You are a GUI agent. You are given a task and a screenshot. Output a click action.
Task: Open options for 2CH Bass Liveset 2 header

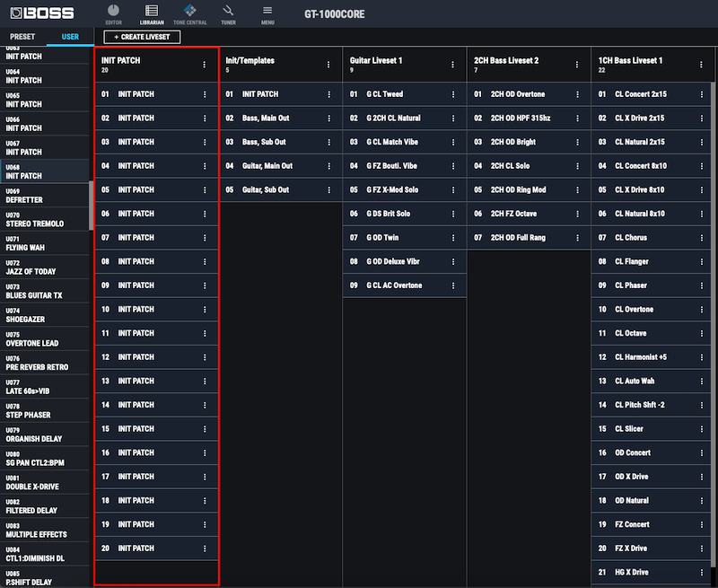(x=577, y=65)
